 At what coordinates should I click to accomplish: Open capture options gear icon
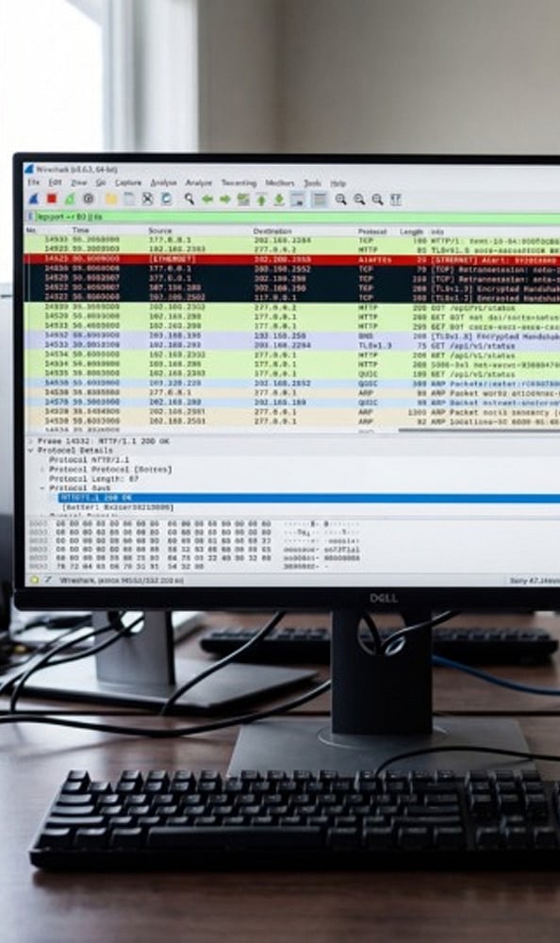pyautogui.click(x=89, y=199)
